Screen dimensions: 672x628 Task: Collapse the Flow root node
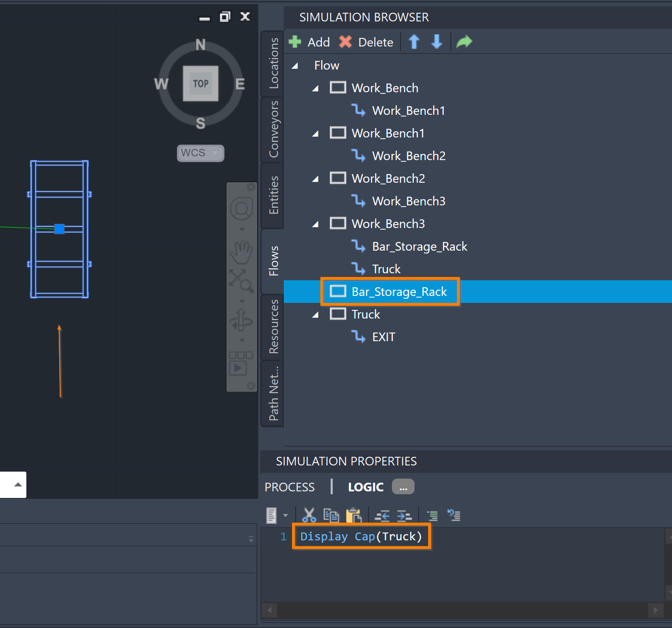[295, 66]
